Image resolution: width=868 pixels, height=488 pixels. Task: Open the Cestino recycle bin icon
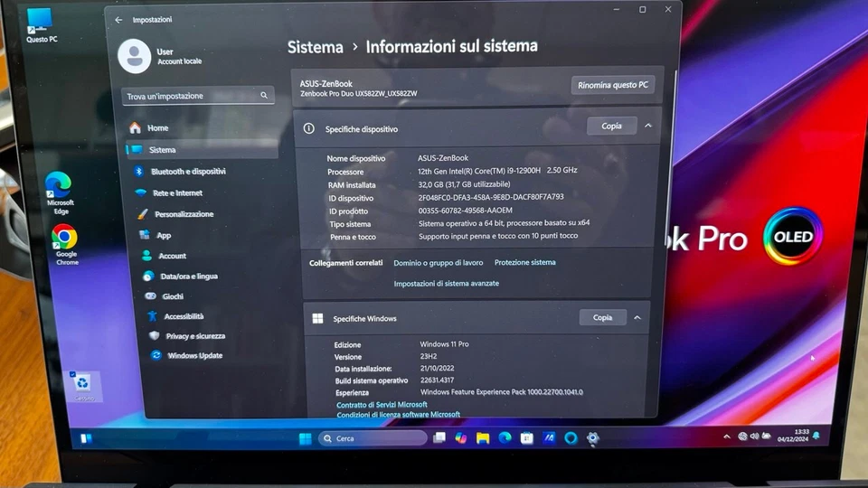click(x=83, y=386)
